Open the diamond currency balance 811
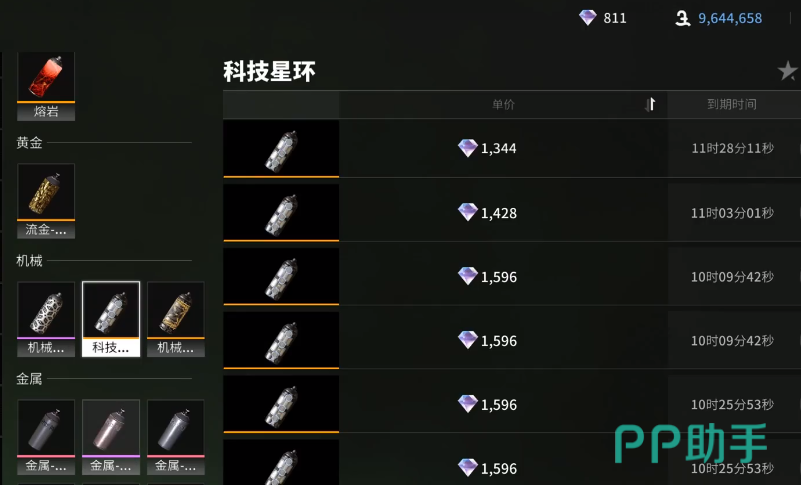Screen dimensions: 801x485 [603, 18]
